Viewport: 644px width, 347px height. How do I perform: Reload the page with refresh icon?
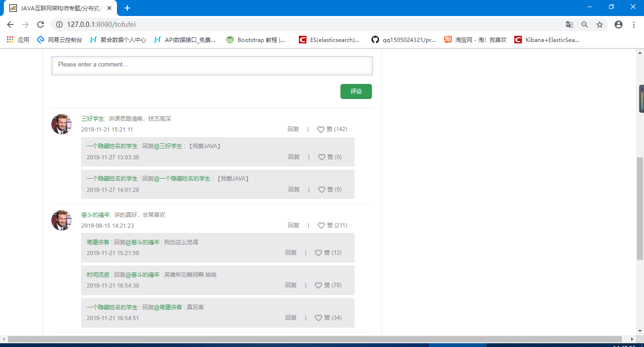tap(41, 25)
